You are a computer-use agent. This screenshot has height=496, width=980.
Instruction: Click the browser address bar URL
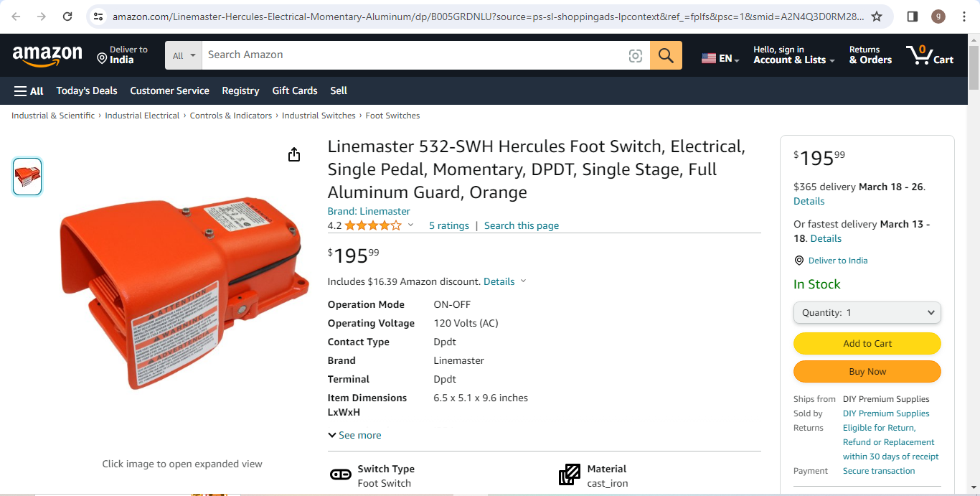point(488,17)
